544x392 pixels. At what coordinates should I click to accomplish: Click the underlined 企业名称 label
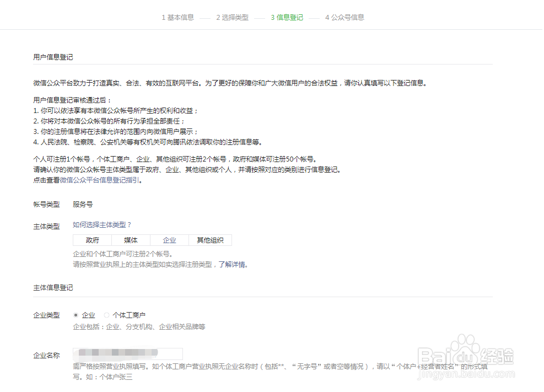pos(46,355)
